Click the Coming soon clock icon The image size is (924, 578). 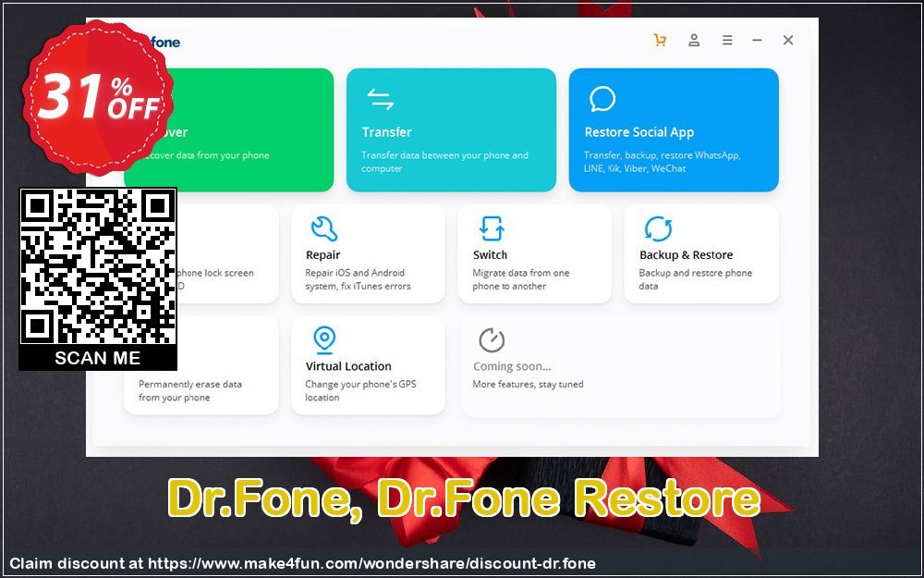tap(491, 340)
